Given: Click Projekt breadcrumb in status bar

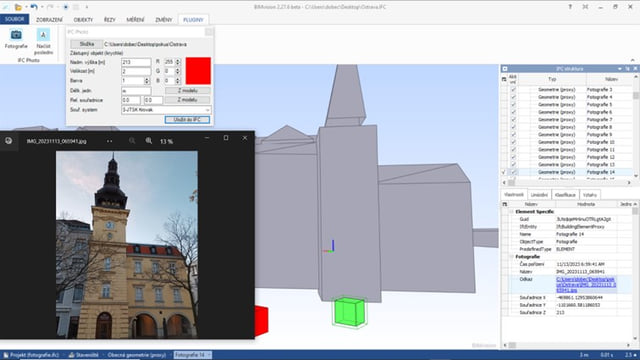Looking at the screenshot, I should (x=31, y=355).
